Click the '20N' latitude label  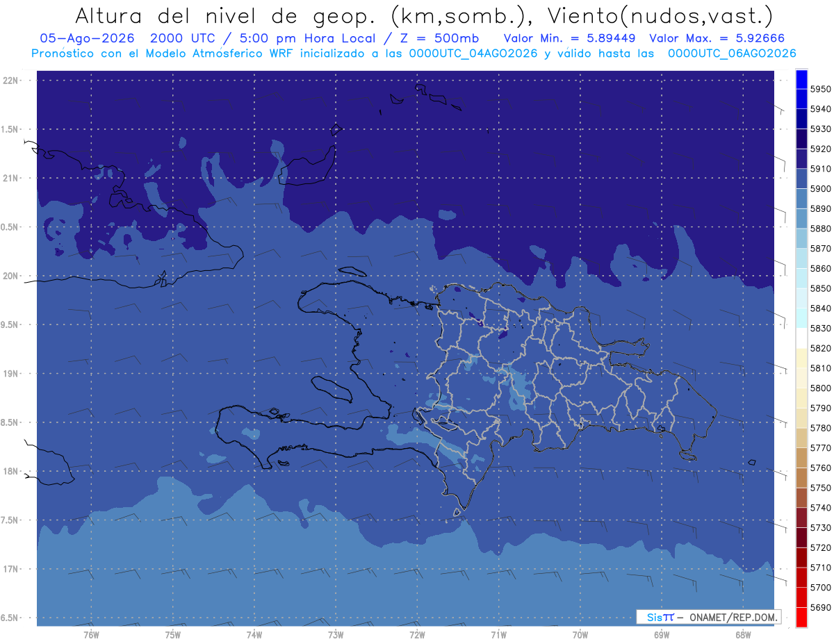(x=12, y=276)
